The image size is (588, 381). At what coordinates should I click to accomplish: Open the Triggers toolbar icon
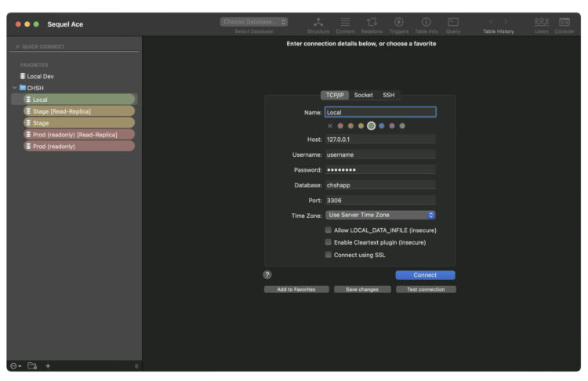[x=399, y=22]
